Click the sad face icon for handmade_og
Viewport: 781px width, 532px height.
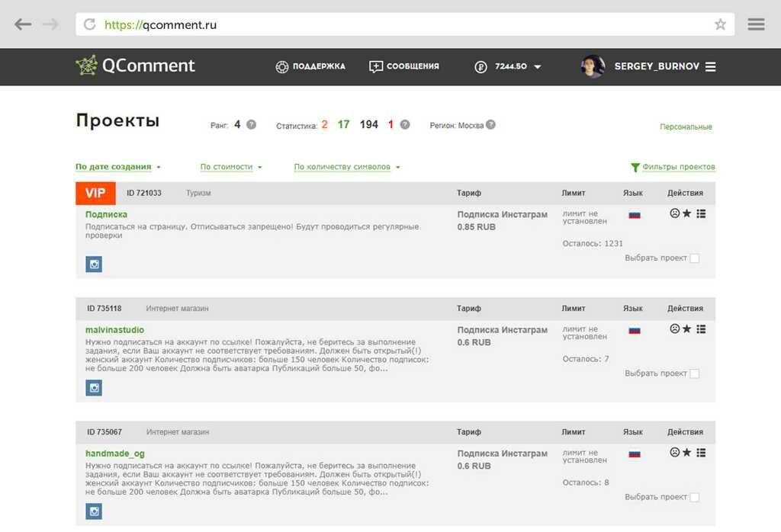click(675, 453)
